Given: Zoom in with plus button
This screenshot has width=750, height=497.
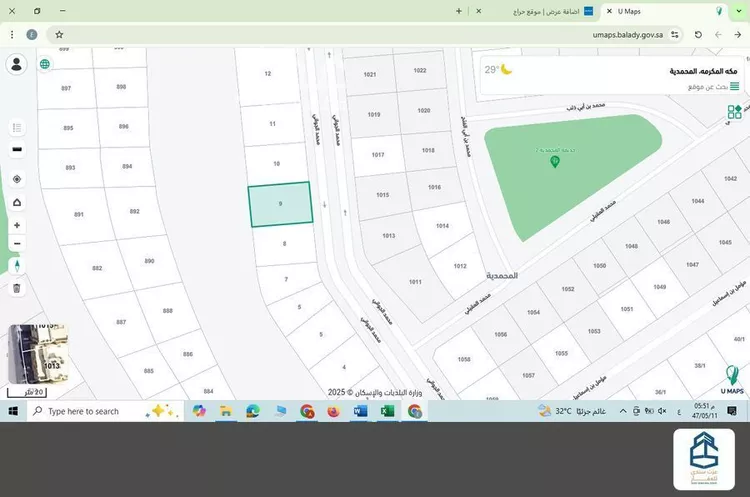Looking at the screenshot, I should pyautogui.click(x=17, y=225).
